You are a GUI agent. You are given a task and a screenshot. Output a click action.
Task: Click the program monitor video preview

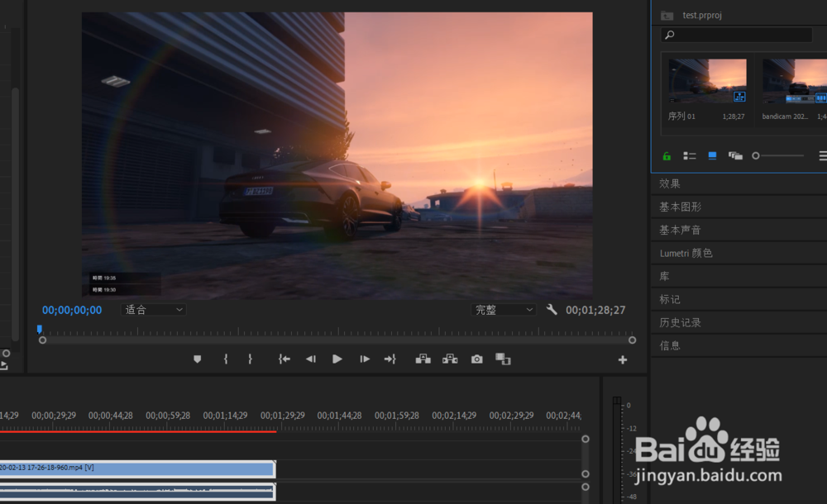point(337,155)
